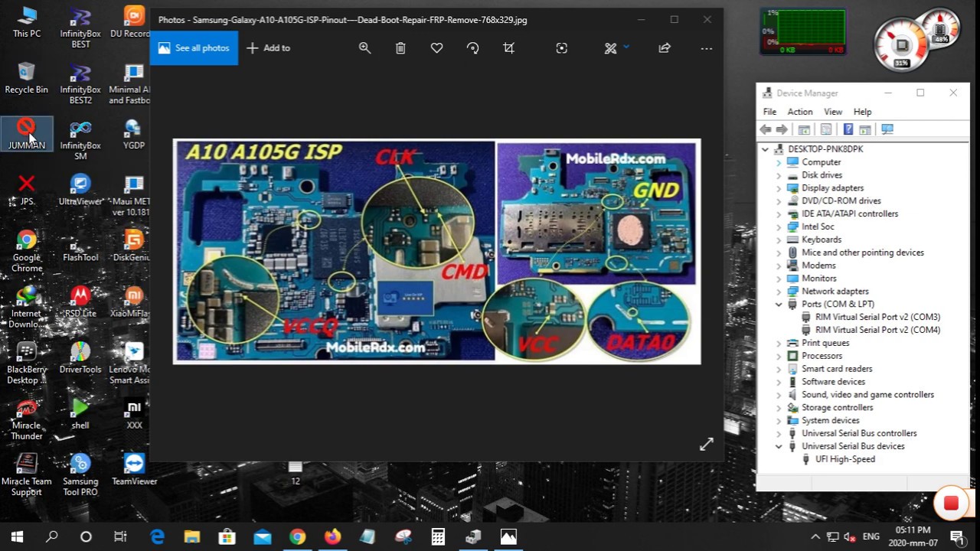Image resolution: width=980 pixels, height=551 pixels.
Task: Click the Back arrow in Device Manager toolbar
Action: [766, 129]
